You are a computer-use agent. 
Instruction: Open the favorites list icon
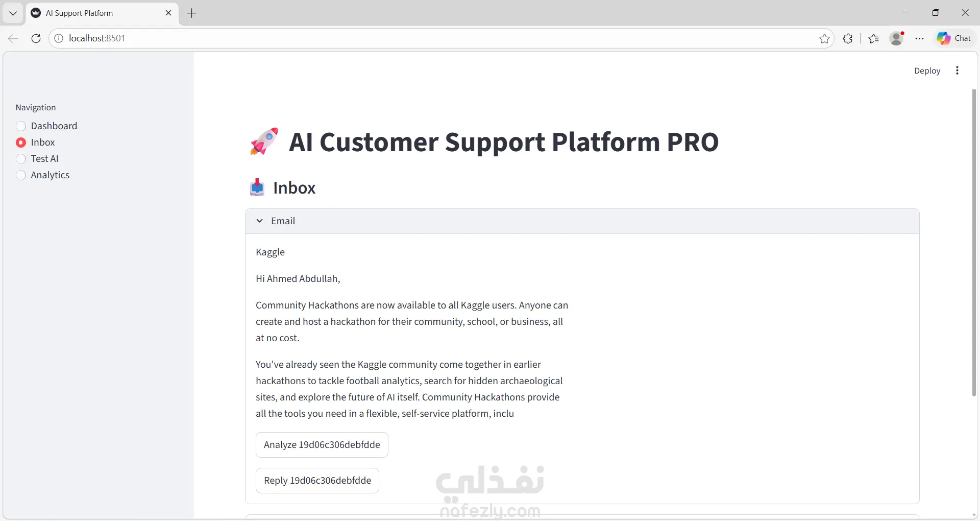coord(873,38)
